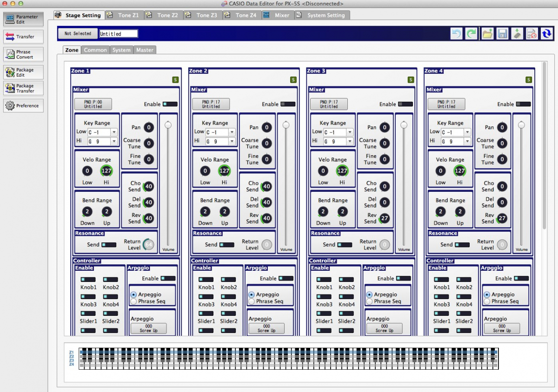
Task: Click the write-to-chip download icon
Action: (x=517, y=33)
